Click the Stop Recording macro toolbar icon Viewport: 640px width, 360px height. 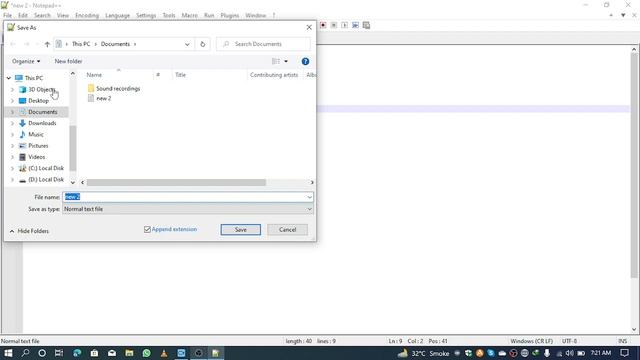(x=334, y=25)
